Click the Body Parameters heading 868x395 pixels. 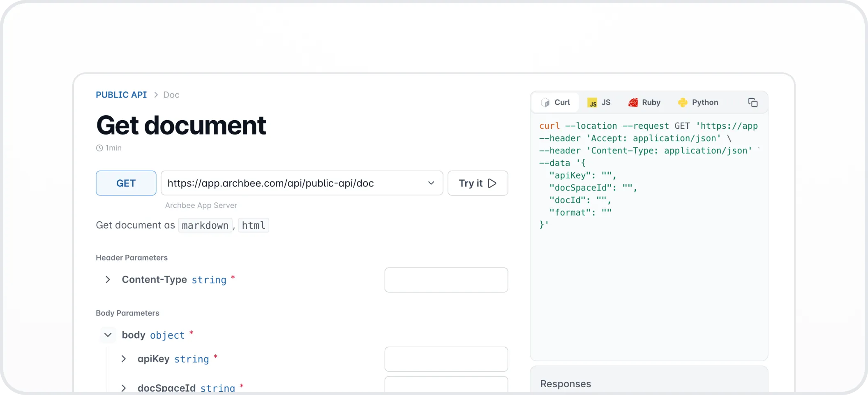pos(127,313)
